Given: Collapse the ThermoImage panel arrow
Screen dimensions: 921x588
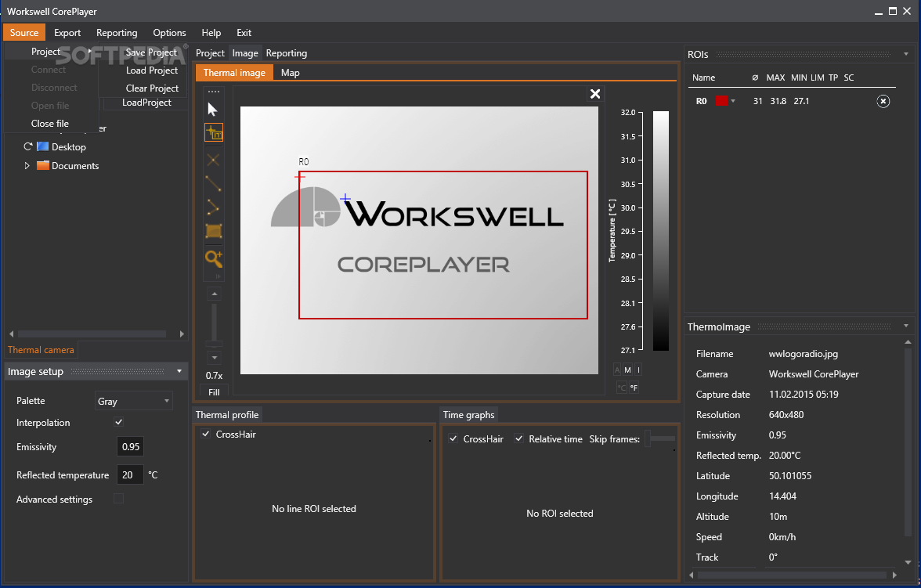Looking at the screenshot, I should click(x=905, y=326).
